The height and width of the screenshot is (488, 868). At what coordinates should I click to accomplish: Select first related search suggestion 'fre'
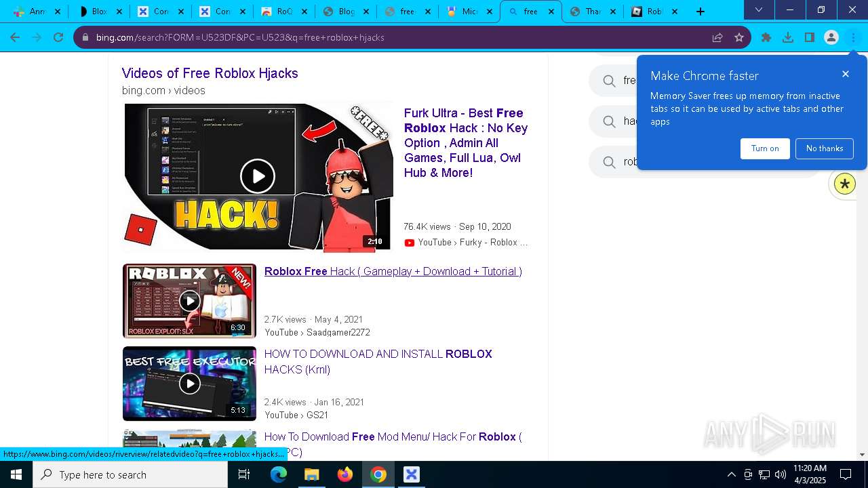click(612, 81)
